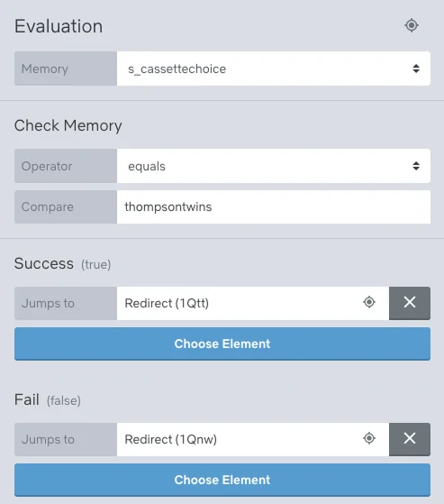Choose Element for the Success branch

tap(222, 344)
